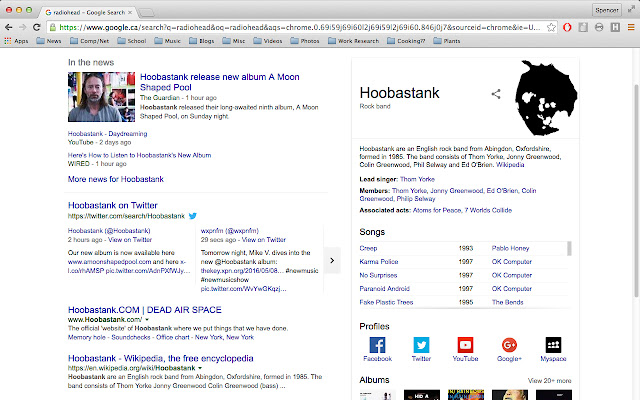
Task: Open the Atoms for Peace associated act
Action: coord(437,211)
